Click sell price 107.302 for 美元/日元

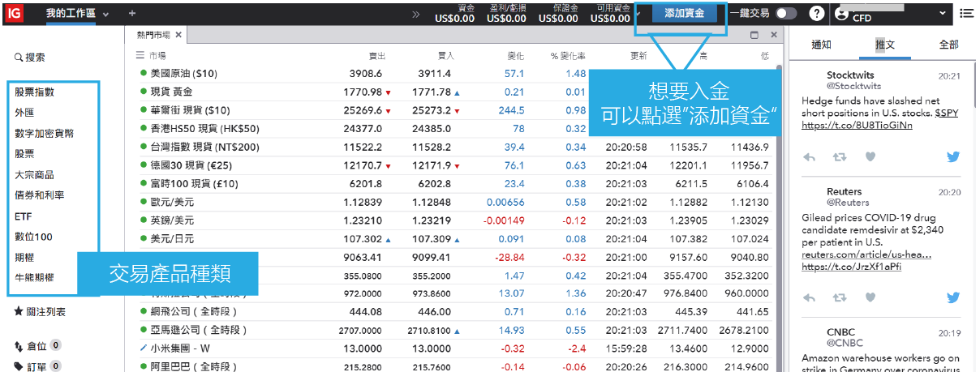click(363, 239)
